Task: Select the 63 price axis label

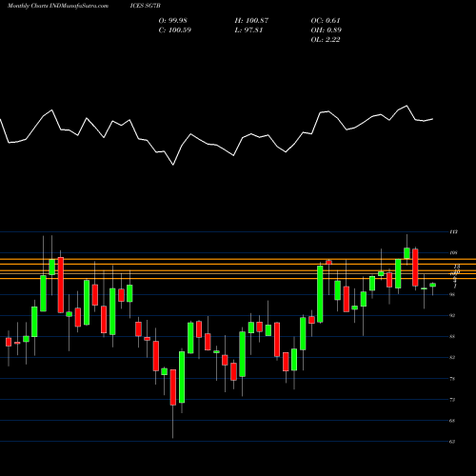Action: (452, 442)
